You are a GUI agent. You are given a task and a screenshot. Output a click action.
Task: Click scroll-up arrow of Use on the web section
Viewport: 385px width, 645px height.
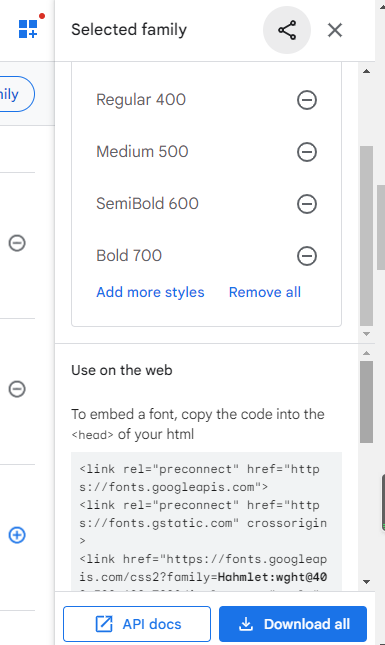pos(366,353)
